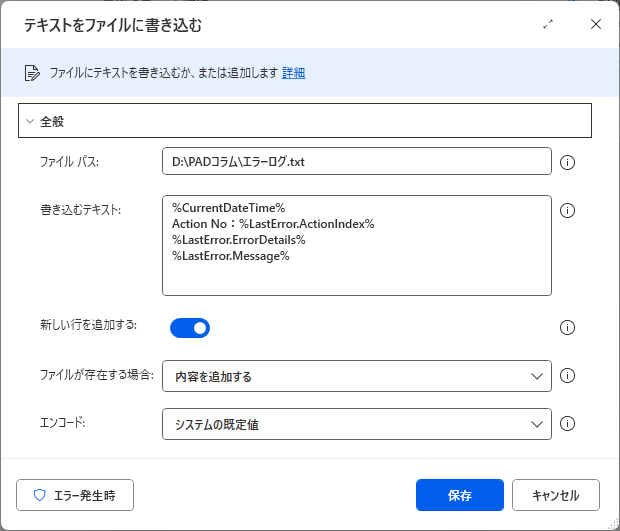Click the resize grip at dialog corner

[612, 523]
